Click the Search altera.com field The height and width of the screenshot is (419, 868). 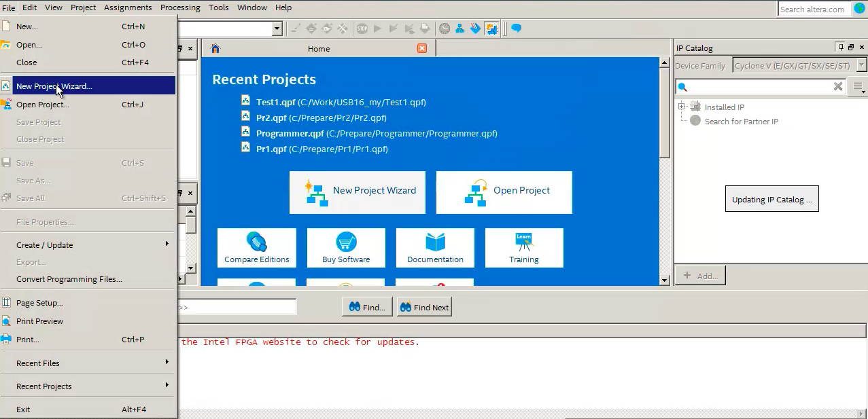(x=814, y=9)
